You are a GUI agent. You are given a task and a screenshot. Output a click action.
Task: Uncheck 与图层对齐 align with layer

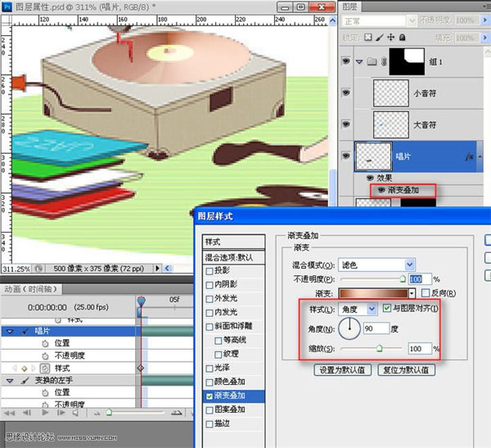pyautogui.click(x=387, y=308)
